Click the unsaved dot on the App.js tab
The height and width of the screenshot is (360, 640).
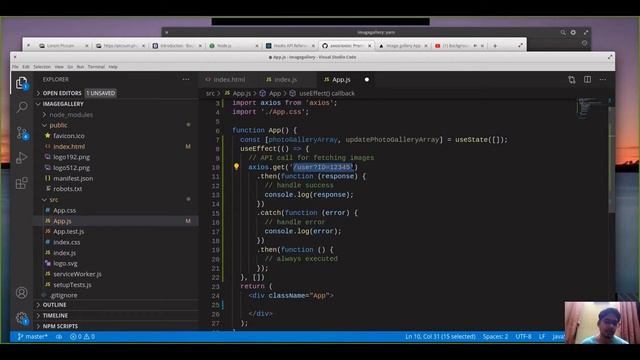[x=367, y=80]
